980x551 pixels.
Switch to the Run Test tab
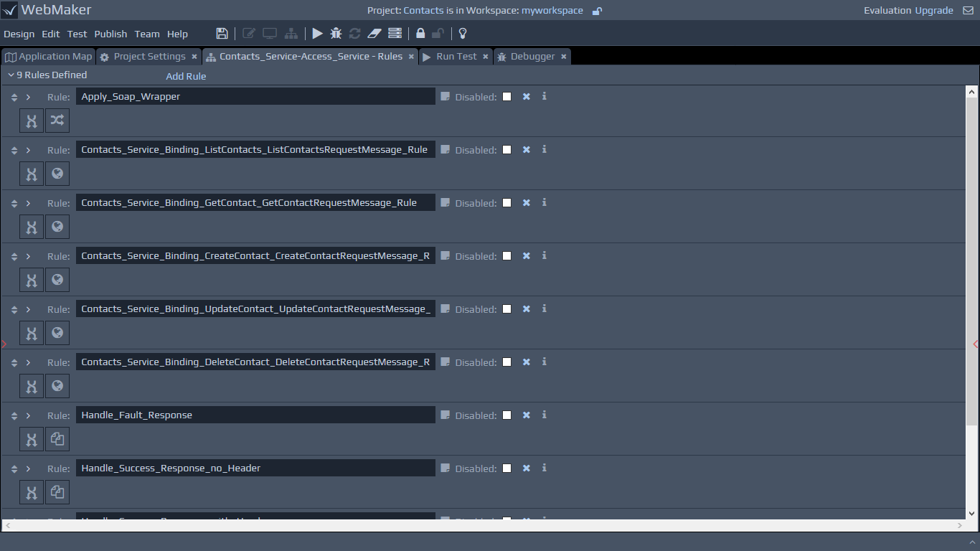click(456, 57)
